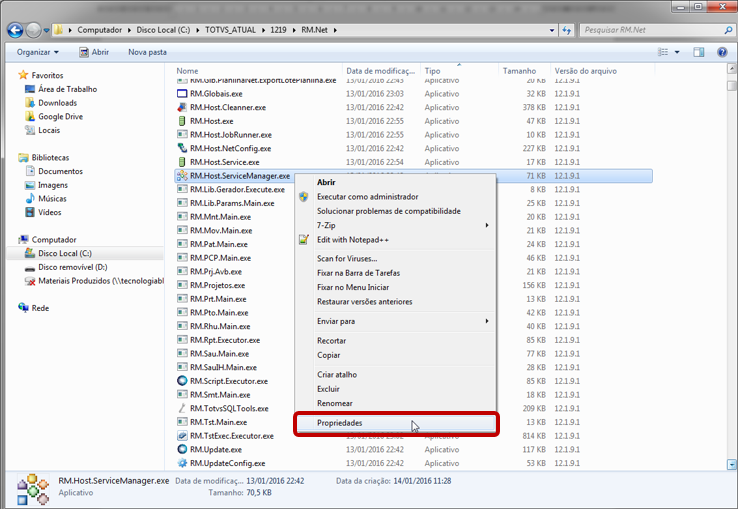
Task: Click the RM.Host.Service.exe file icon
Action: [182, 162]
